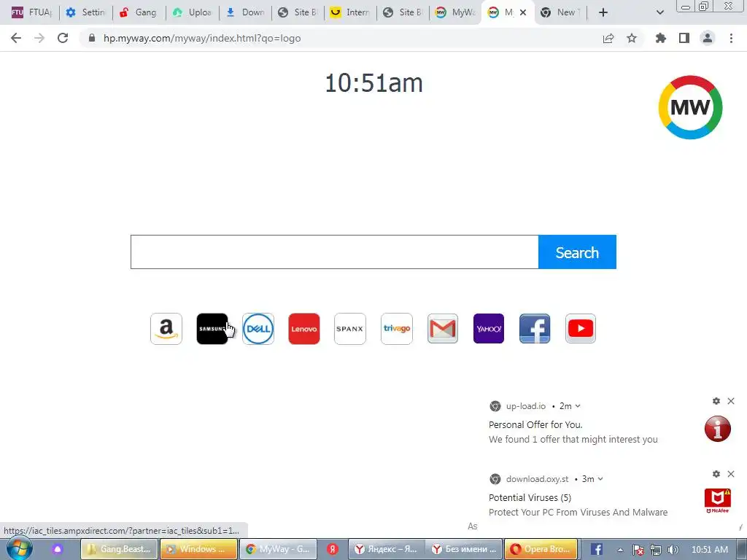The height and width of the screenshot is (560, 747).
Task: Click the taskbar clock 10:51 AM
Action: tap(709, 550)
